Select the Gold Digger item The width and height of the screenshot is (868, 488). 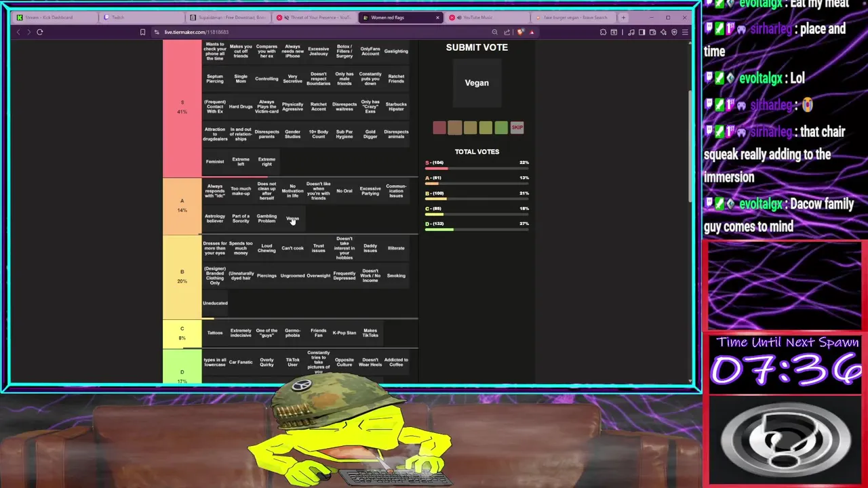coord(370,134)
